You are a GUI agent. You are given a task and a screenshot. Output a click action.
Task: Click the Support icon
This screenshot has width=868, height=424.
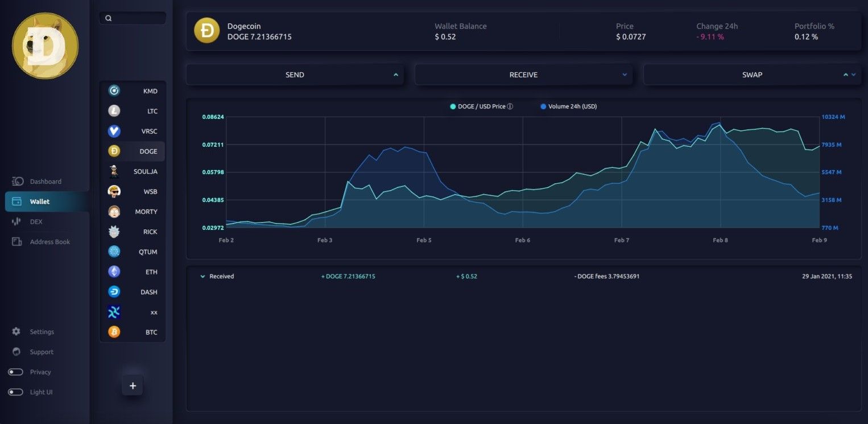click(x=16, y=352)
